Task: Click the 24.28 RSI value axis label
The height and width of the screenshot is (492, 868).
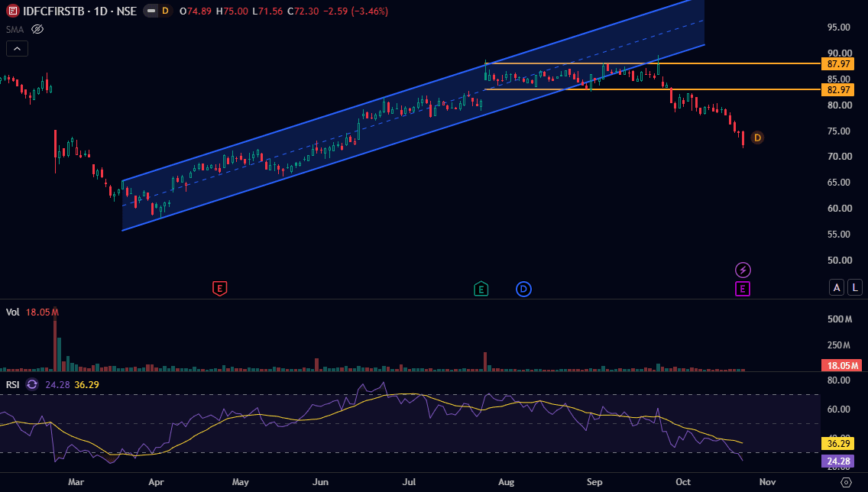Action: click(x=838, y=461)
